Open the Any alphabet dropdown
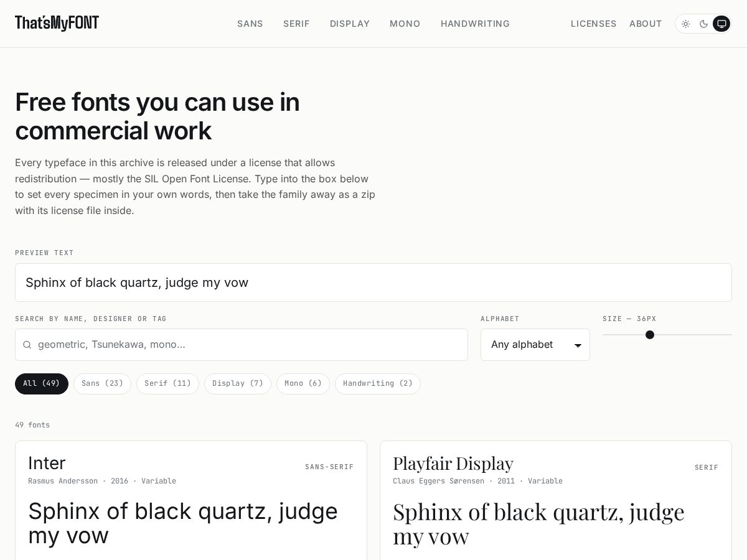Image resolution: width=747 pixels, height=560 pixels. pyautogui.click(x=535, y=345)
